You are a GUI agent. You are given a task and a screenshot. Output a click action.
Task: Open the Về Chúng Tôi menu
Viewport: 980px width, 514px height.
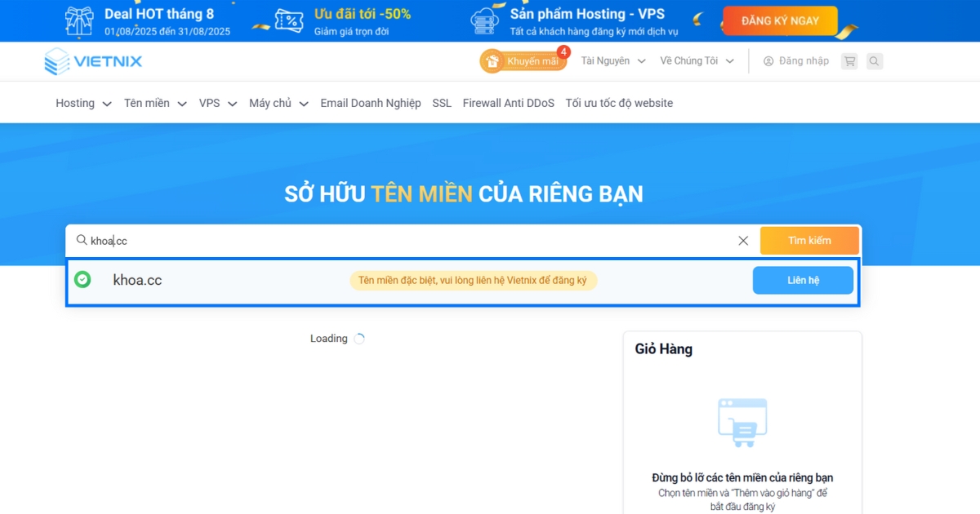[x=690, y=60]
